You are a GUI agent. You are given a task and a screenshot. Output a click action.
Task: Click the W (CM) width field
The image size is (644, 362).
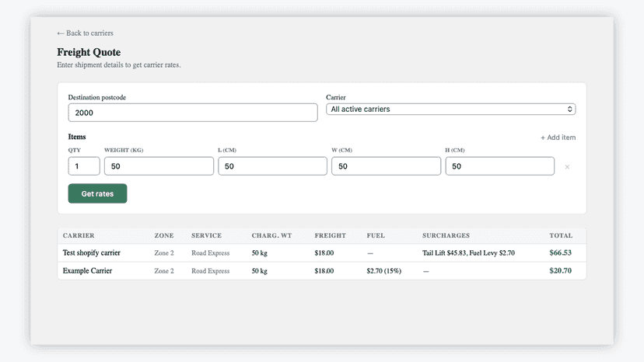click(386, 166)
